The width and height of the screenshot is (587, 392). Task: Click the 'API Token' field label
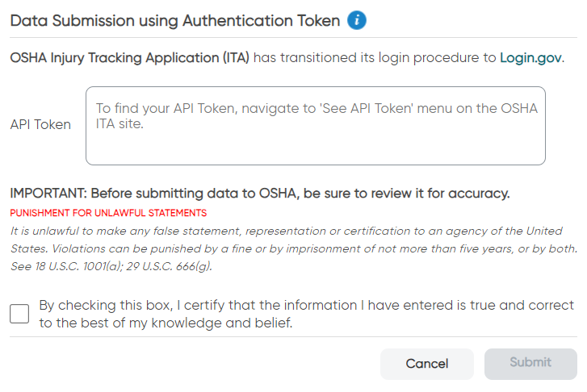[x=40, y=124]
